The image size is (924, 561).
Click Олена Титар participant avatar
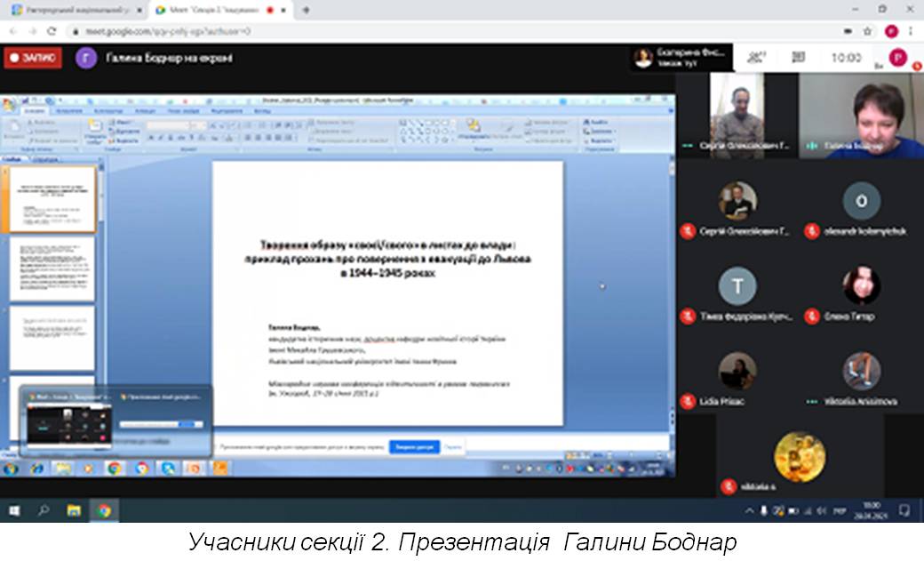pos(861,285)
